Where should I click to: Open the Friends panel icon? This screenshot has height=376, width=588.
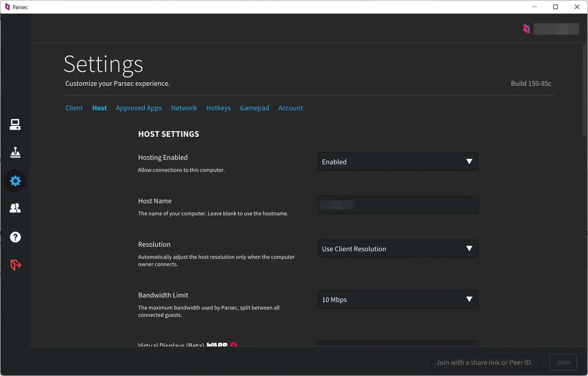click(15, 208)
